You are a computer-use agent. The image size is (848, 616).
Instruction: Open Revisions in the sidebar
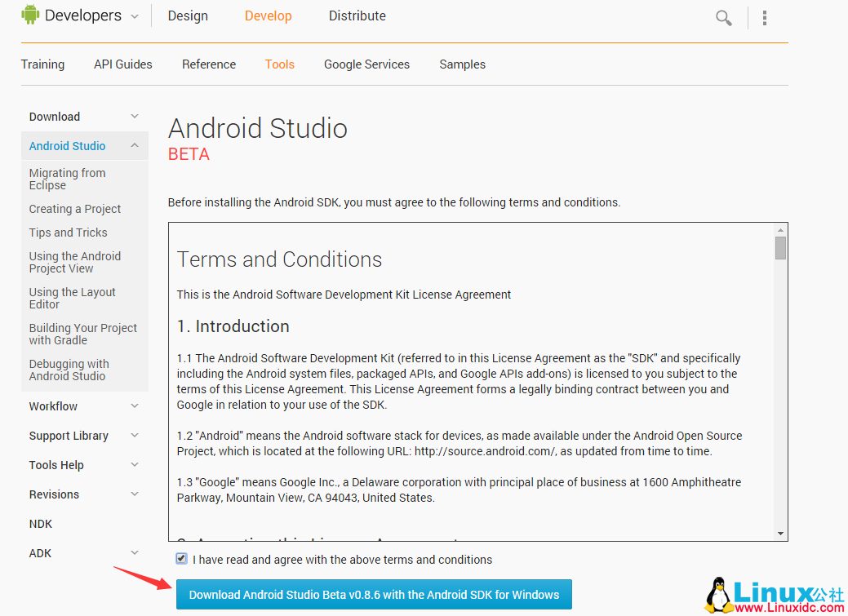click(54, 494)
